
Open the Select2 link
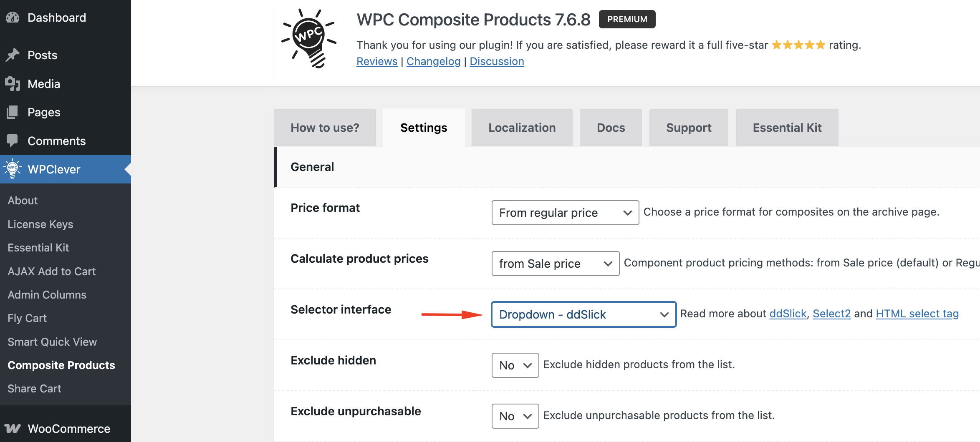tap(831, 314)
